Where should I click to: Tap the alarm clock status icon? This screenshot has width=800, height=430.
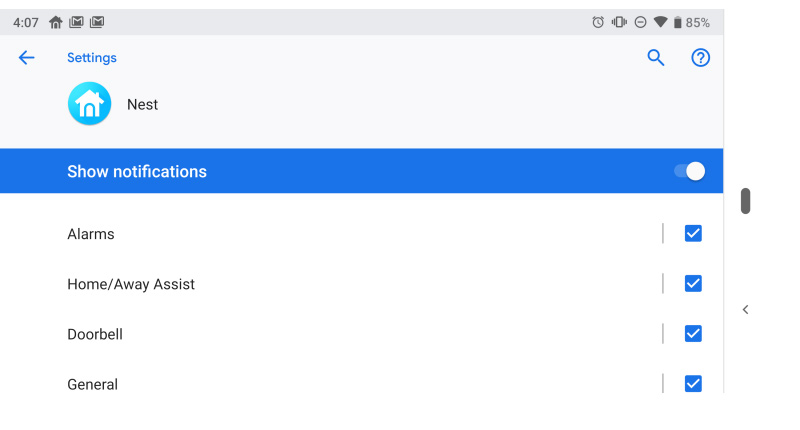point(598,22)
